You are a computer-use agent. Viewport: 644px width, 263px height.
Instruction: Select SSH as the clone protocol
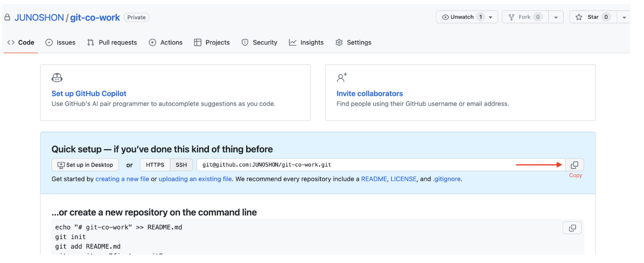pos(181,164)
